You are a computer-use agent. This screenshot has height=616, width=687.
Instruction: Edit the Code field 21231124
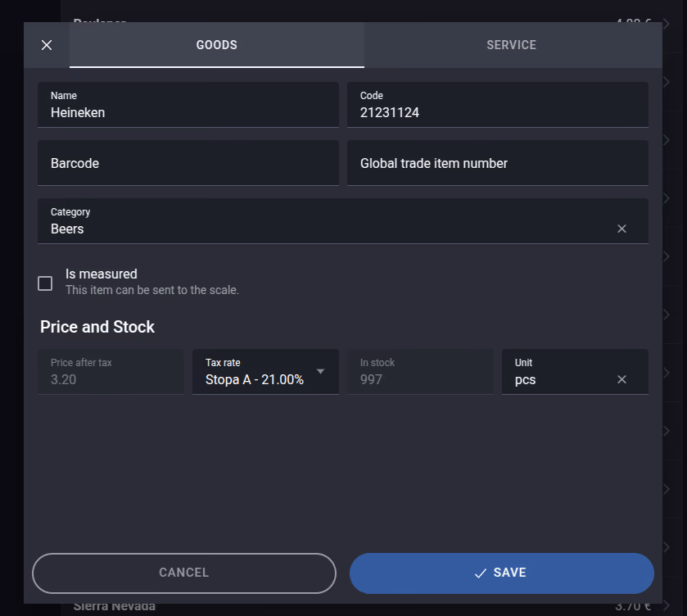click(x=497, y=105)
